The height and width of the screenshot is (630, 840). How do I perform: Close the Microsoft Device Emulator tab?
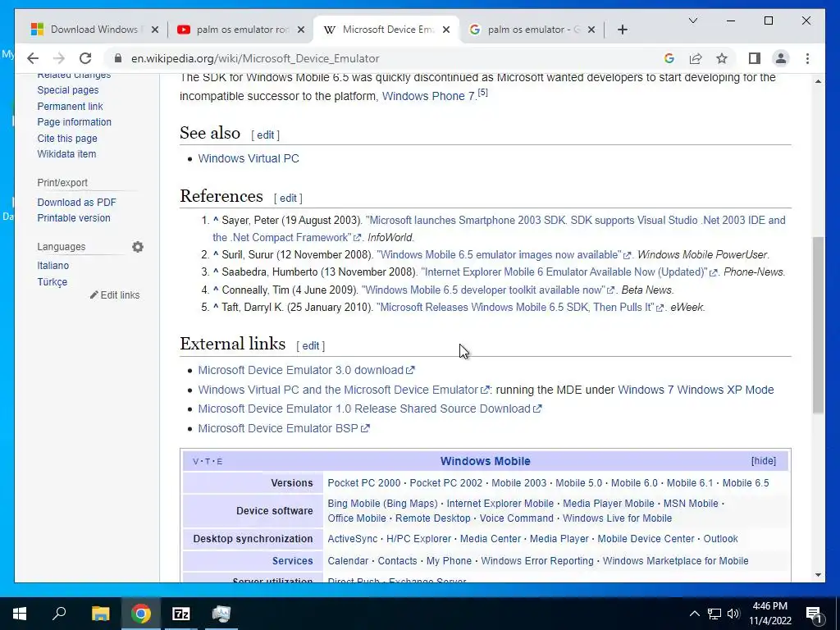coord(445,30)
